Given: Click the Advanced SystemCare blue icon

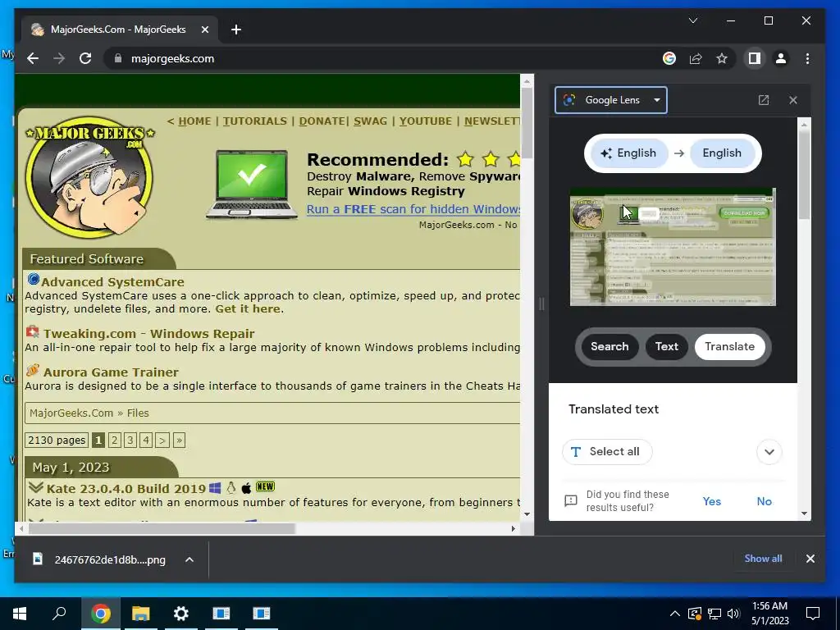Looking at the screenshot, I should pyautogui.click(x=33, y=279).
